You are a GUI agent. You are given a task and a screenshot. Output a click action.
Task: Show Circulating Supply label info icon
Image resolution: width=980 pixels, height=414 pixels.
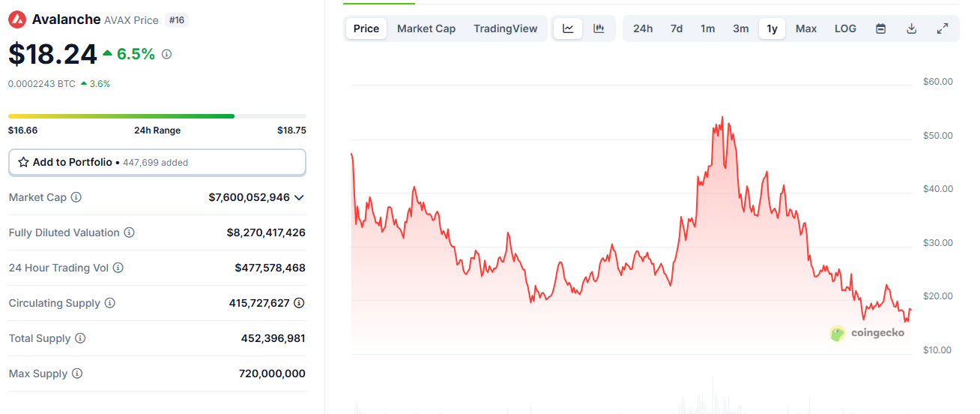109,303
